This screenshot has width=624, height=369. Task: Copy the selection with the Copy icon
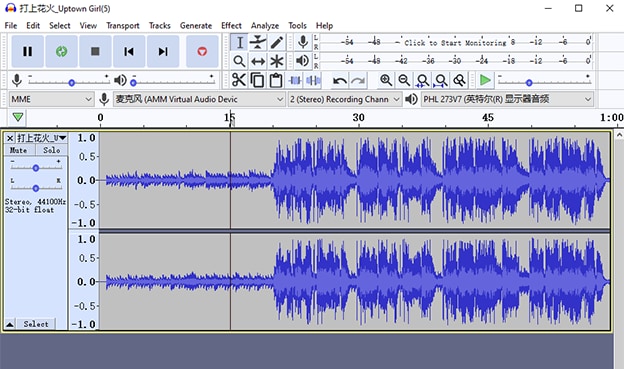pos(257,80)
